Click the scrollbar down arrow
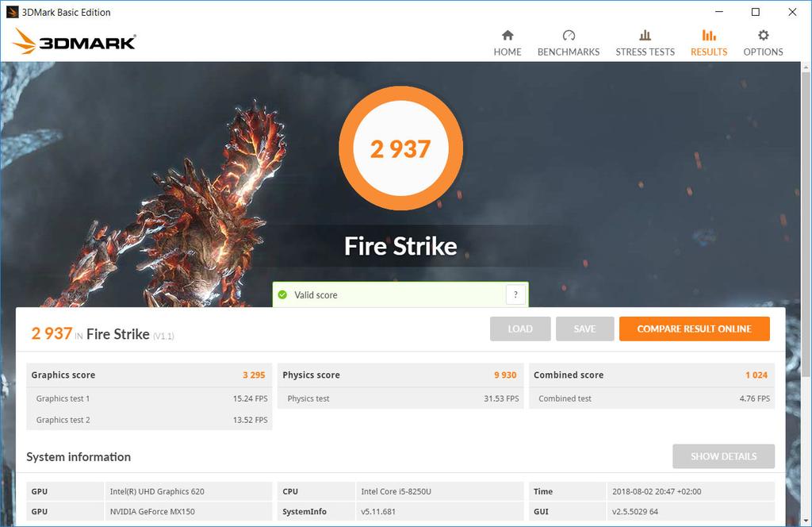 click(806, 521)
